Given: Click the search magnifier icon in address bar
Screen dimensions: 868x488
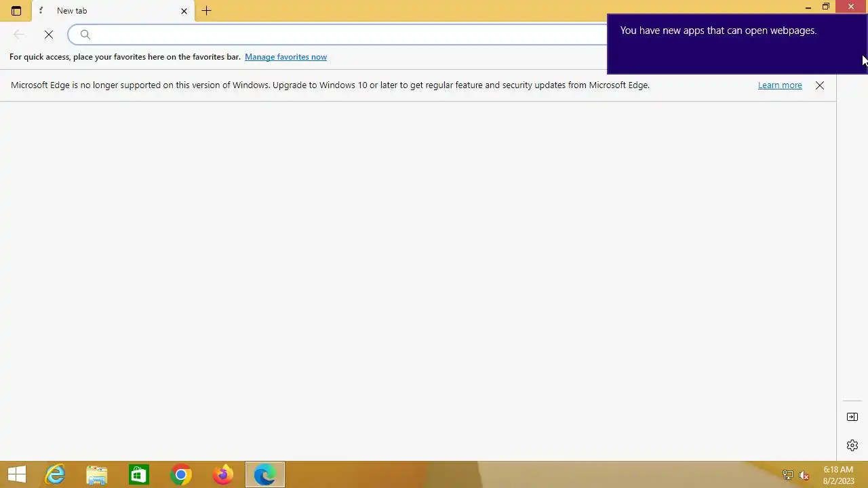Looking at the screenshot, I should pos(85,35).
